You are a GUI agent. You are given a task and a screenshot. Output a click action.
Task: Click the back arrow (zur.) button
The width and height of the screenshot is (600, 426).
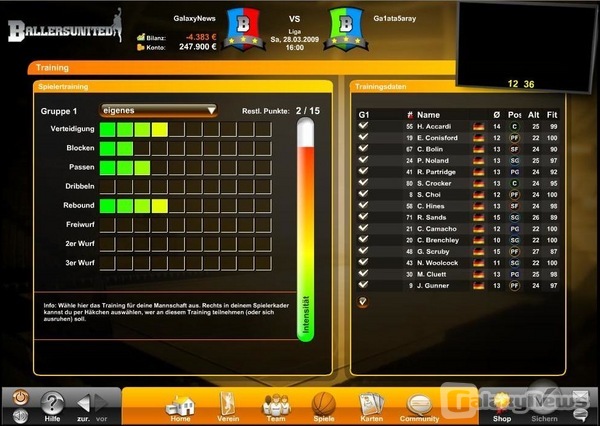[x=84, y=402]
